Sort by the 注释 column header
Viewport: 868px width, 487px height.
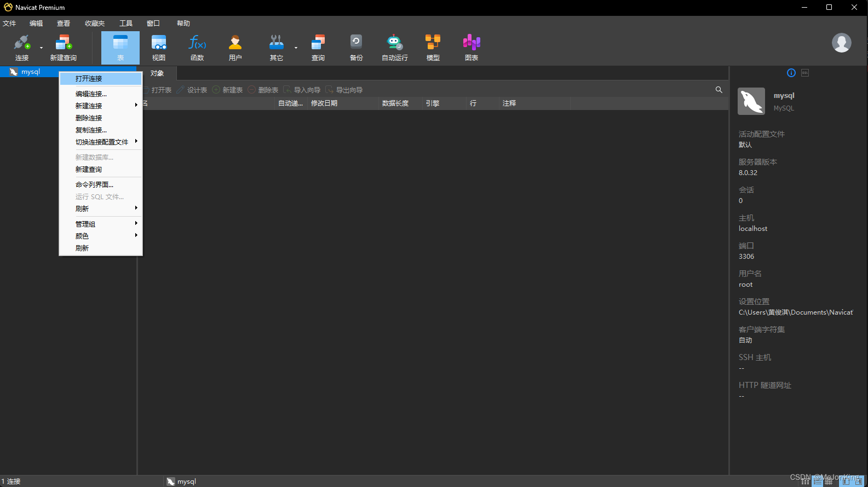(x=534, y=103)
